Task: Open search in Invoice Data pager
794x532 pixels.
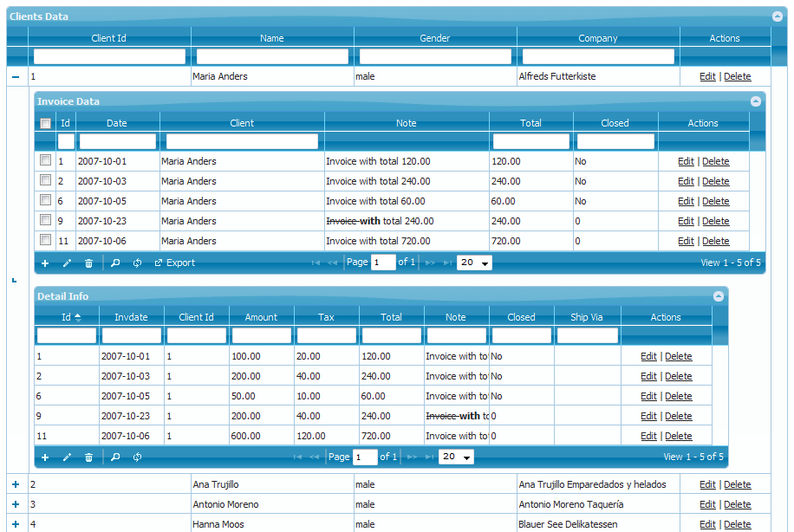Action: coord(115,263)
